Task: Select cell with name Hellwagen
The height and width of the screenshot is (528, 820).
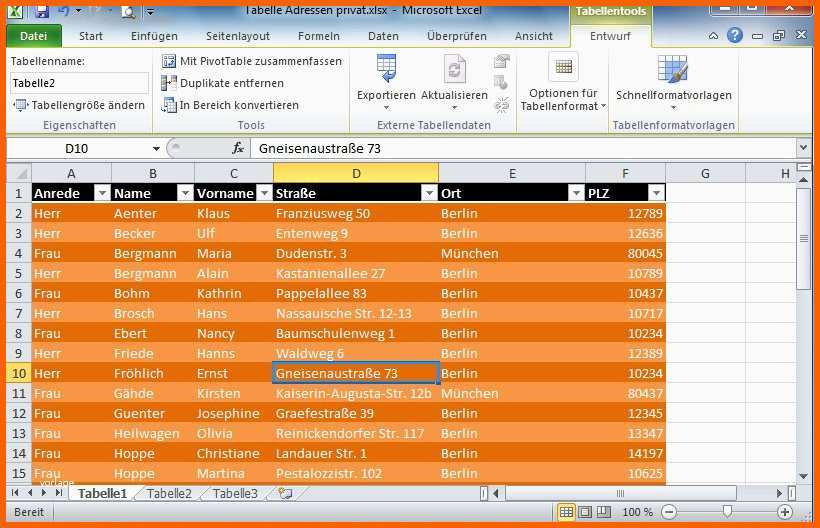Action: point(153,433)
